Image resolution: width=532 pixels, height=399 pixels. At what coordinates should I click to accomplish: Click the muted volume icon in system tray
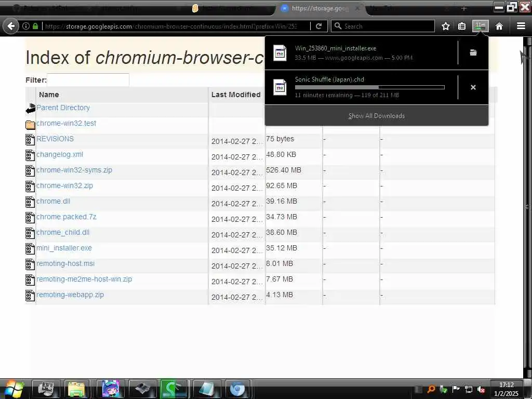(481, 390)
